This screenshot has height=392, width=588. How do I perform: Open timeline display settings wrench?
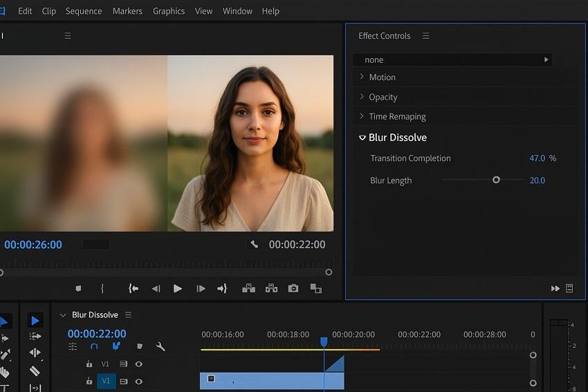pyautogui.click(x=160, y=346)
